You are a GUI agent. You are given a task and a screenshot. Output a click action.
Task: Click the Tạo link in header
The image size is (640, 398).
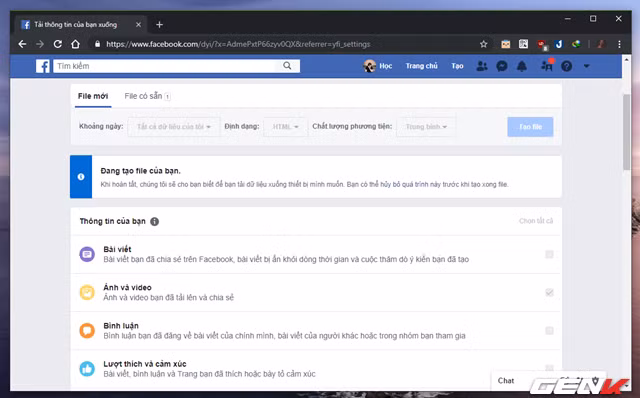tap(457, 66)
